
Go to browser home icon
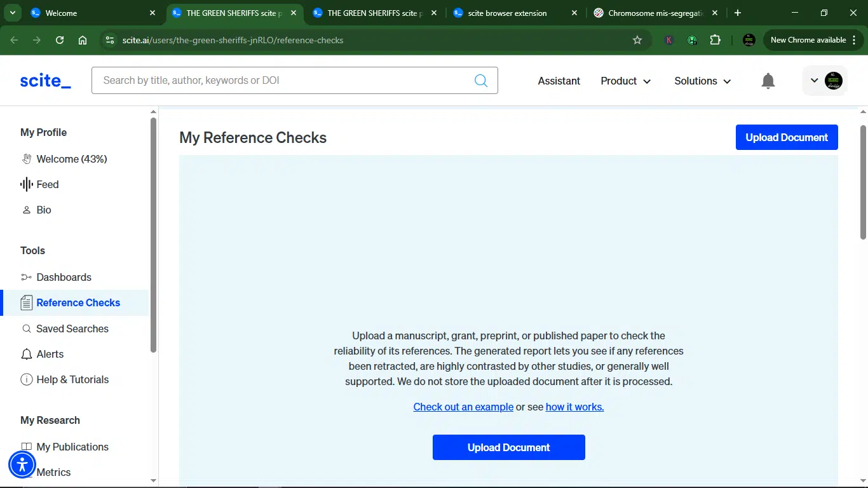click(x=83, y=40)
